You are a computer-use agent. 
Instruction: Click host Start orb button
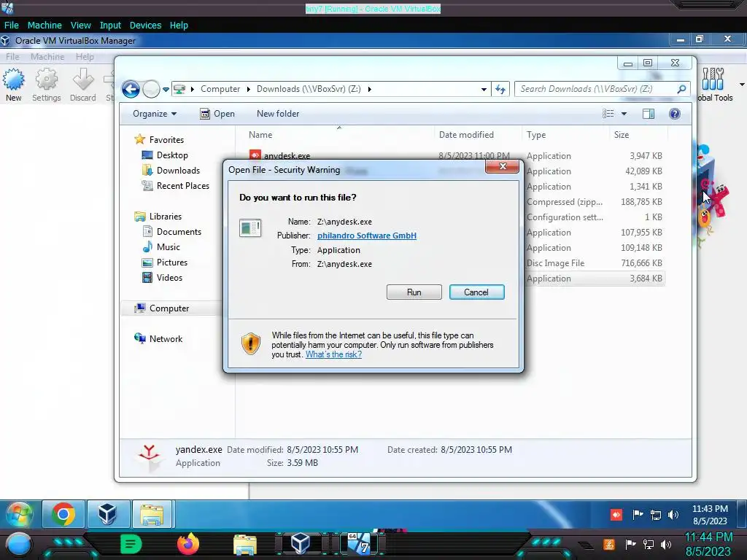(x=19, y=544)
